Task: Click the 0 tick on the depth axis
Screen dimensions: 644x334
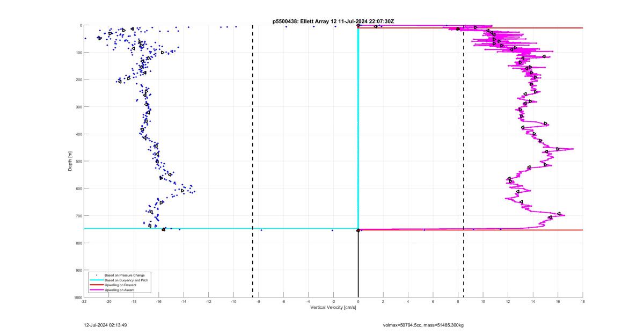Action: point(80,25)
